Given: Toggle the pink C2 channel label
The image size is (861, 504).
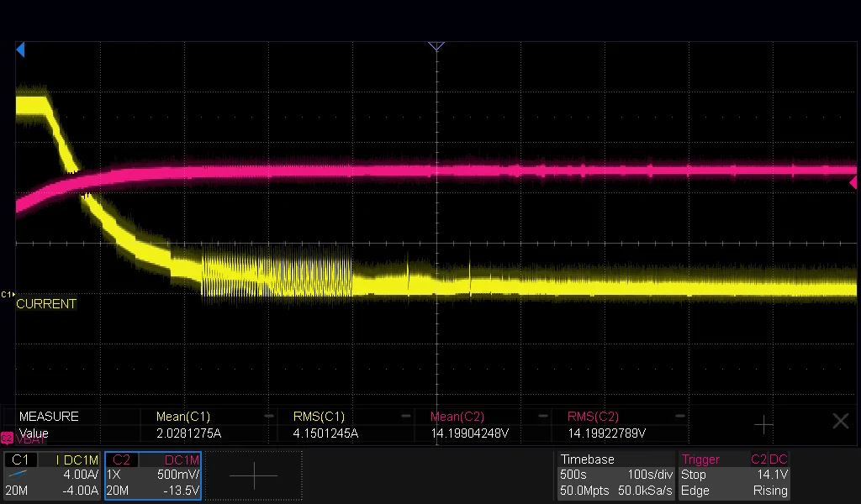Looking at the screenshot, I should tap(121, 459).
